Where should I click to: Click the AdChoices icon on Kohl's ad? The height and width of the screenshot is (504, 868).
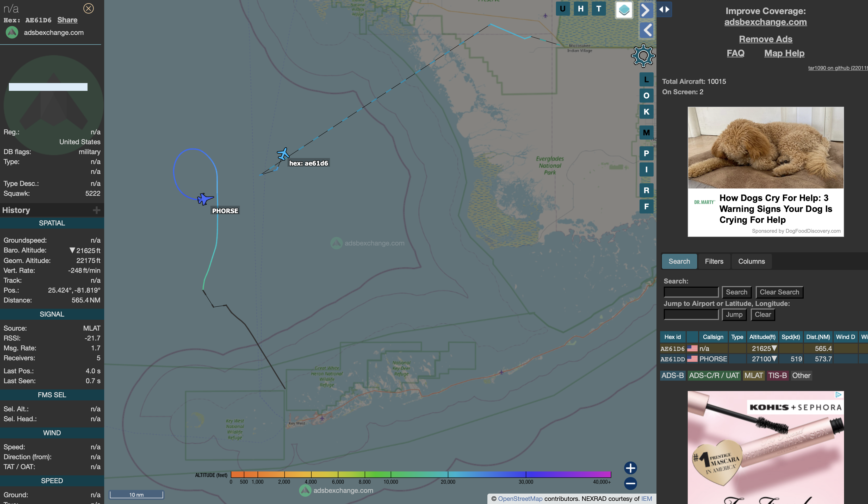[839, 394]
